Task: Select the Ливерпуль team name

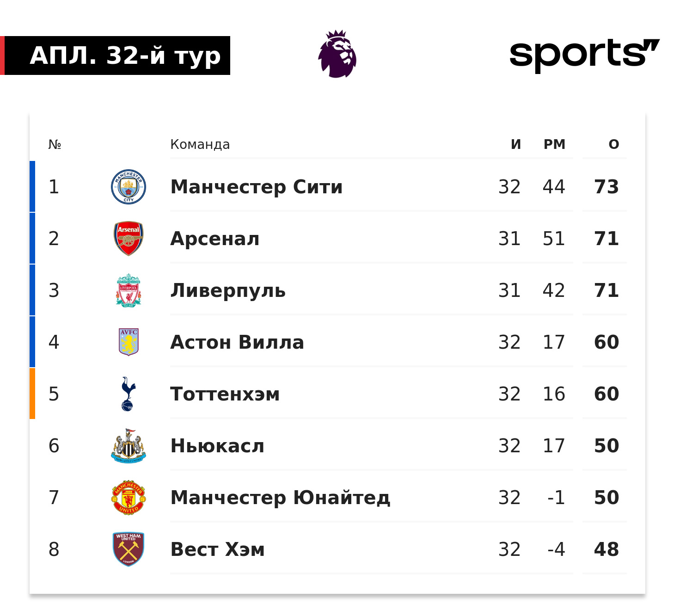Action: click(x=228, y=290)
